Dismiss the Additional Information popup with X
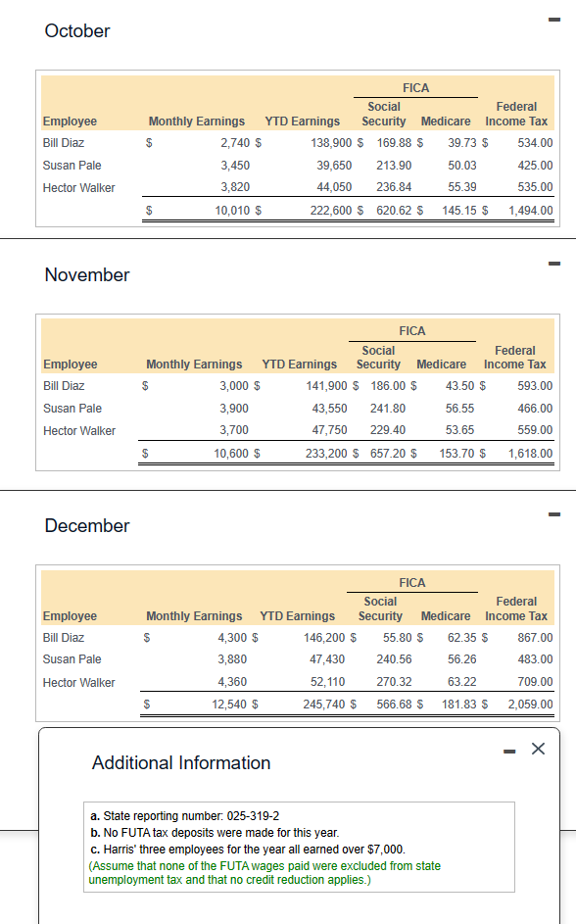Screen dimensions: 576x924 pyautogui.click(x=538, y=748)
